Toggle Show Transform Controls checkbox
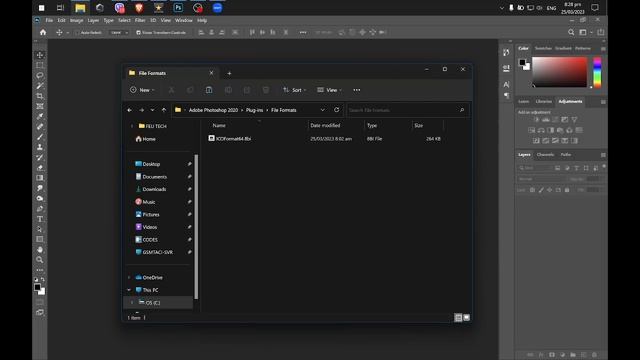This screenshot has height=360, width=640. click(x=138, y=32)
